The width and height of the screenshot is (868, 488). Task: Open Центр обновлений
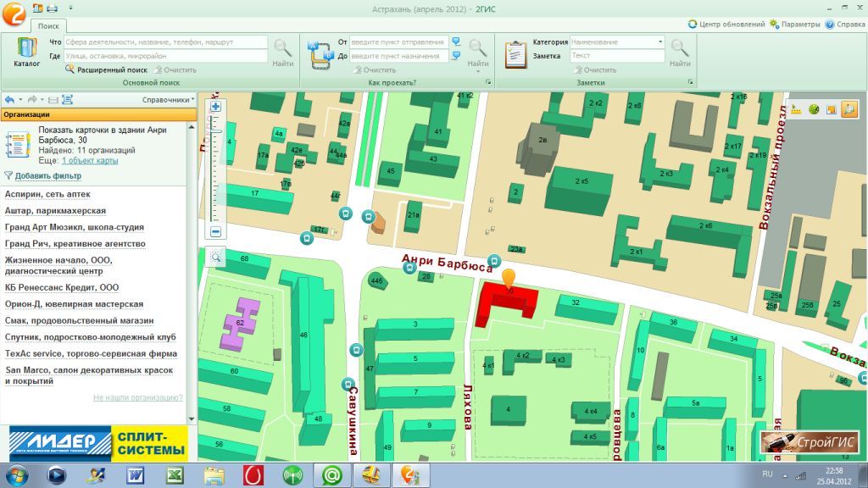click(726, 25)
